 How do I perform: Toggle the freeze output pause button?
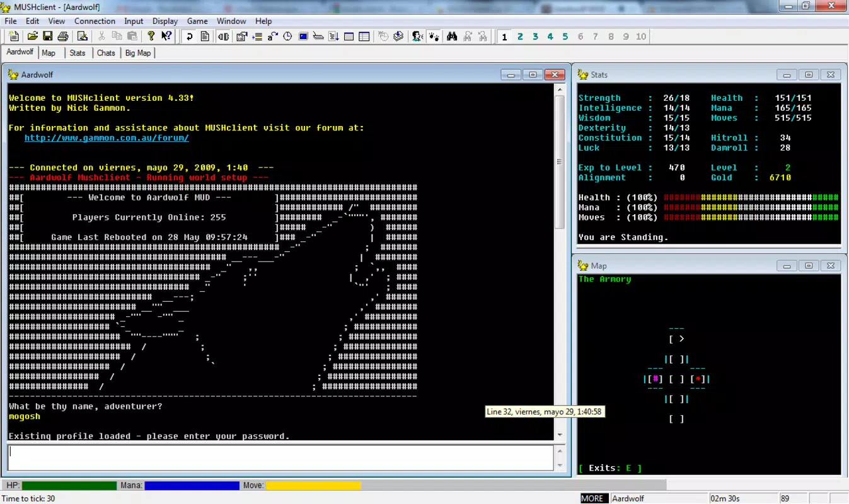[x=223, y=37]
